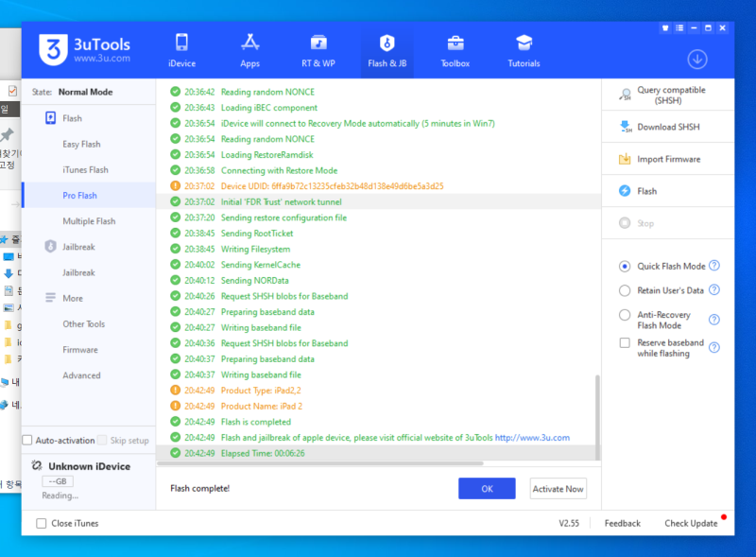Click the horizontal log scrollbar
The image size is (756, 557).
coord(320,463)
